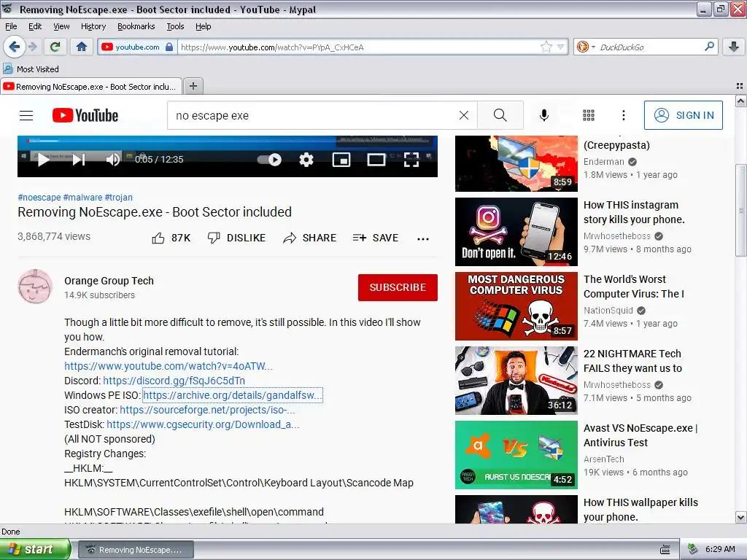
Task: Open Orange Group Tech channel avatar
Action: [35, 287]
